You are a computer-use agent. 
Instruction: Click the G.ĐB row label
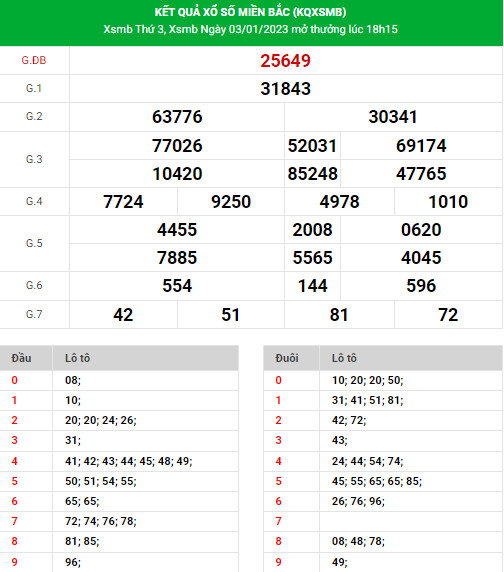pyautogui.click(x=34, y=60)
